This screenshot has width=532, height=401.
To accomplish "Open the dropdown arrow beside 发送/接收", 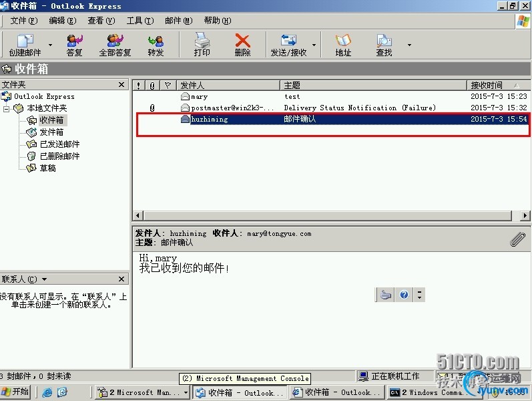I will pyautogui.click(x=314, y=45).
